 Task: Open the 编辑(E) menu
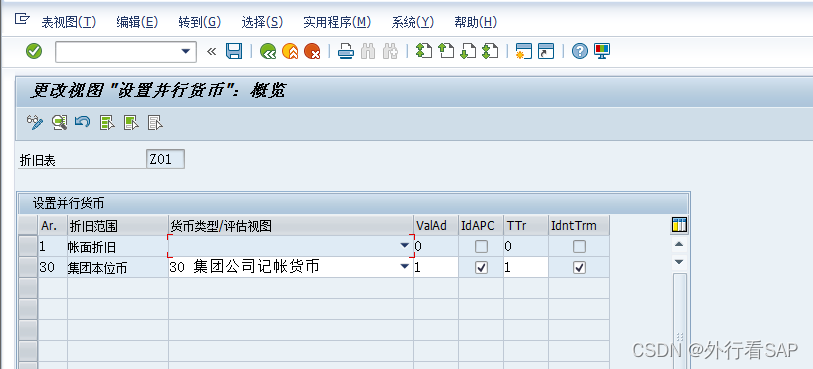pyautogui.click(x=137, y=22)
